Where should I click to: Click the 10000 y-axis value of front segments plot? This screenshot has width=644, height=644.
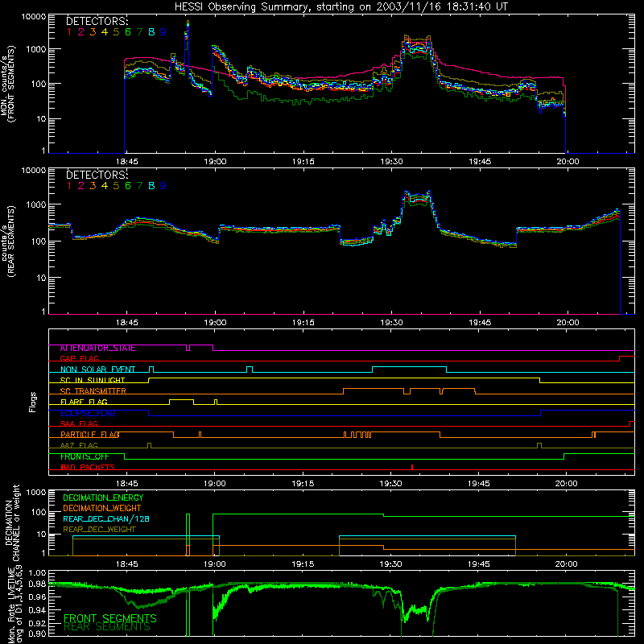pos(34,16)
